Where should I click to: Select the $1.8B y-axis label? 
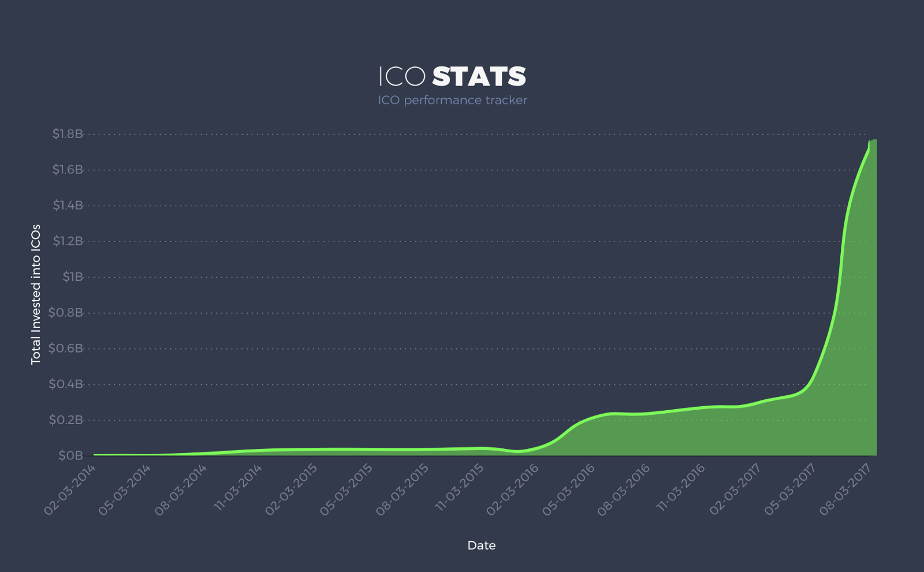click(x=67, y=134)
